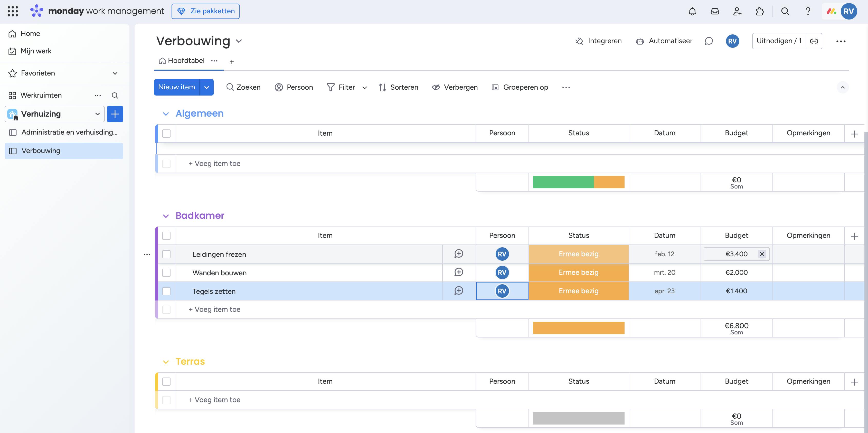Open Mijn werk in sidebar

click(x=36, y=51)
